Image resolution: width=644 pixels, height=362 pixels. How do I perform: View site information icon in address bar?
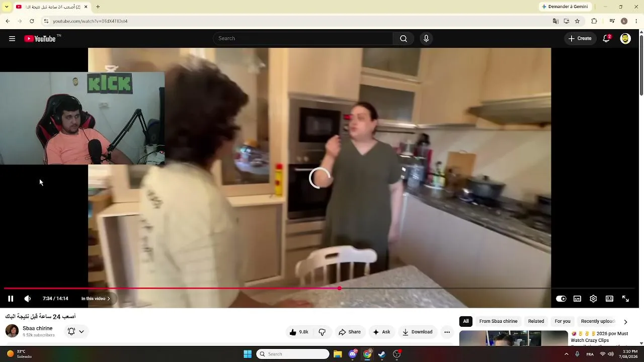coord(46,21)
